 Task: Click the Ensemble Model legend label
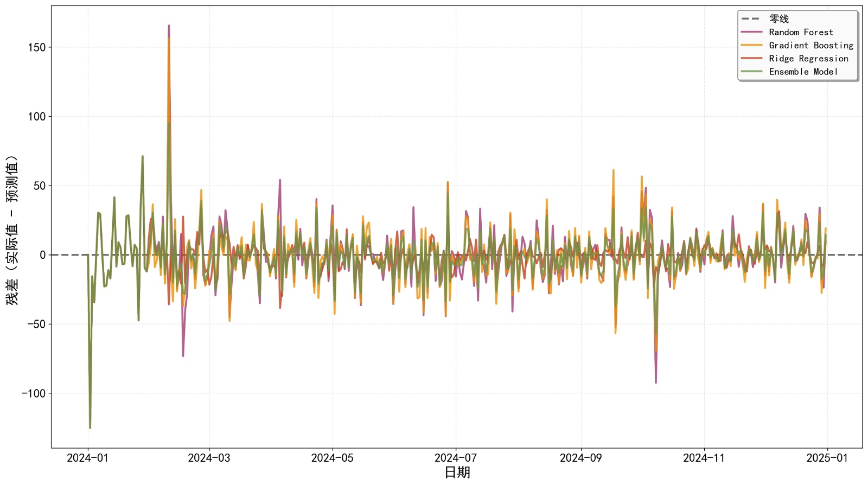[x=803, y=72]
